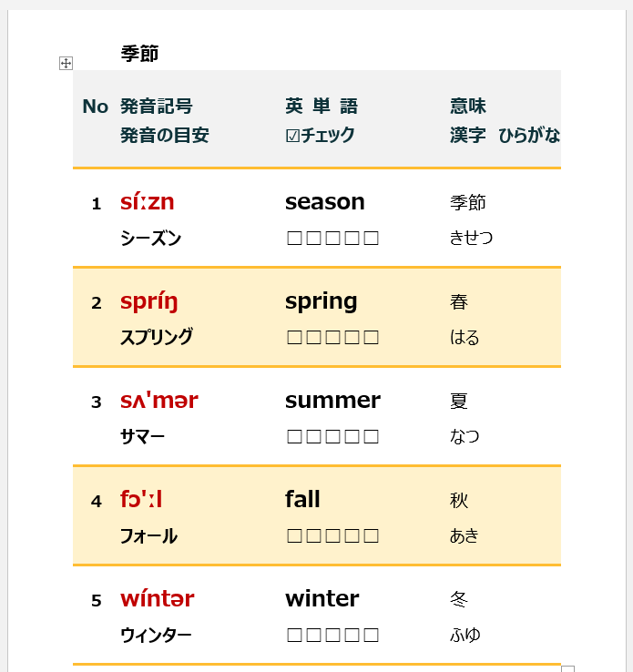The image size is (633, 672).
Task: Click the 漢字 header label
Action: click(467, 136)
